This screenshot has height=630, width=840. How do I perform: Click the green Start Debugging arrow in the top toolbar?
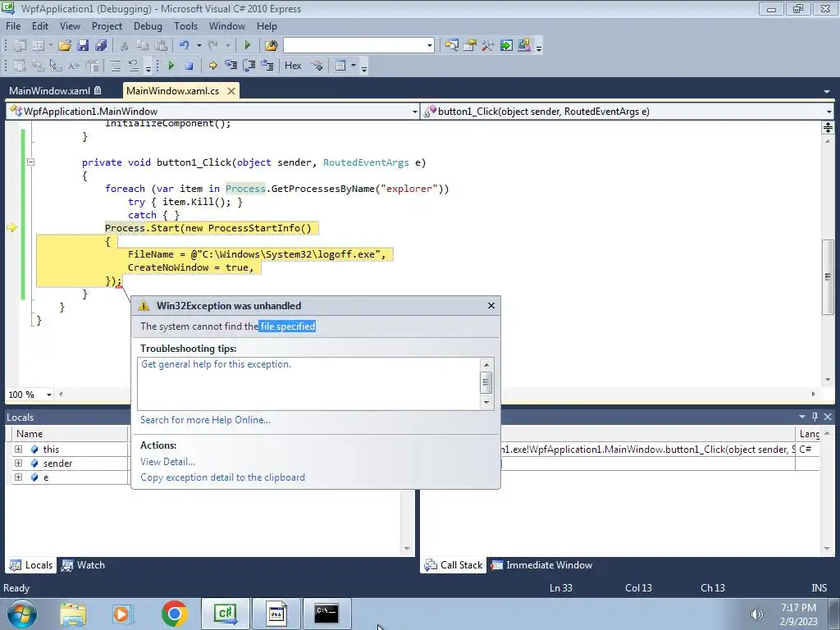click(247, 46)
